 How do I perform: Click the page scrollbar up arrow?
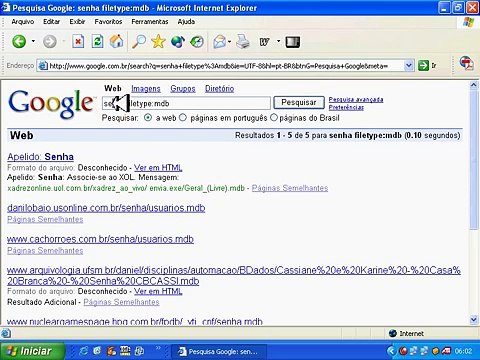pyautogui.click(x=474, y=85)
